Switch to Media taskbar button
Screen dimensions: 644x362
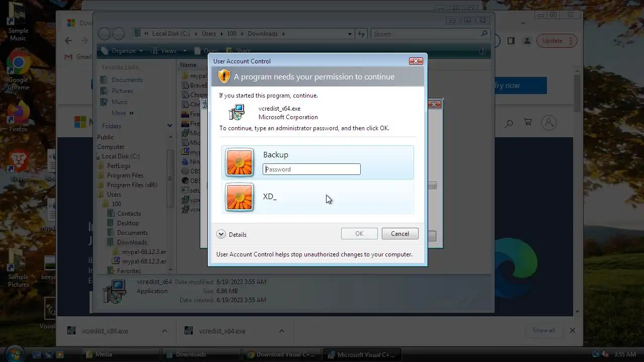click(x=120, y=354)
